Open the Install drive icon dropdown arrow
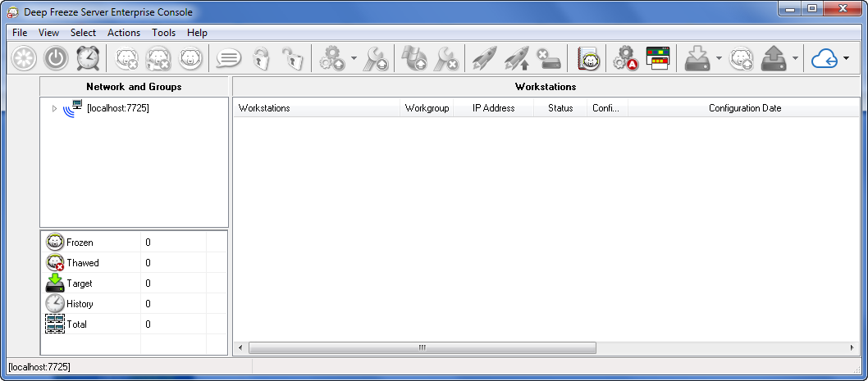 pyautogui.click(x=719, y=57)
